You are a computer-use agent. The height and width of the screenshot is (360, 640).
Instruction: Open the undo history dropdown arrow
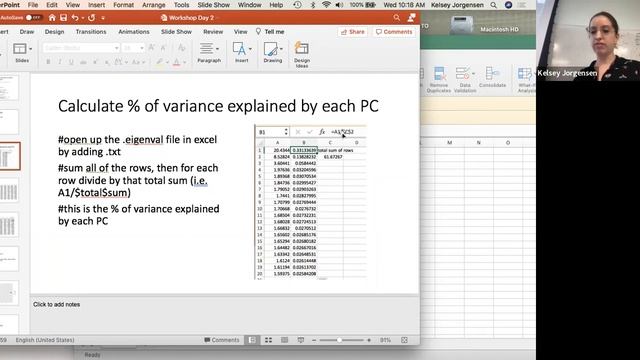tap(82, 18)
